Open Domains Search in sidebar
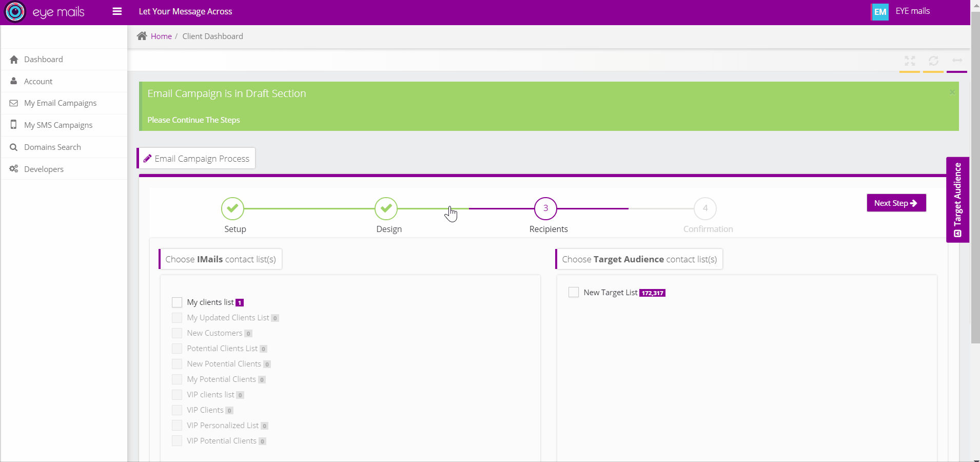The width and height of the screenshot is (980, 462). [x=52, y=147]
